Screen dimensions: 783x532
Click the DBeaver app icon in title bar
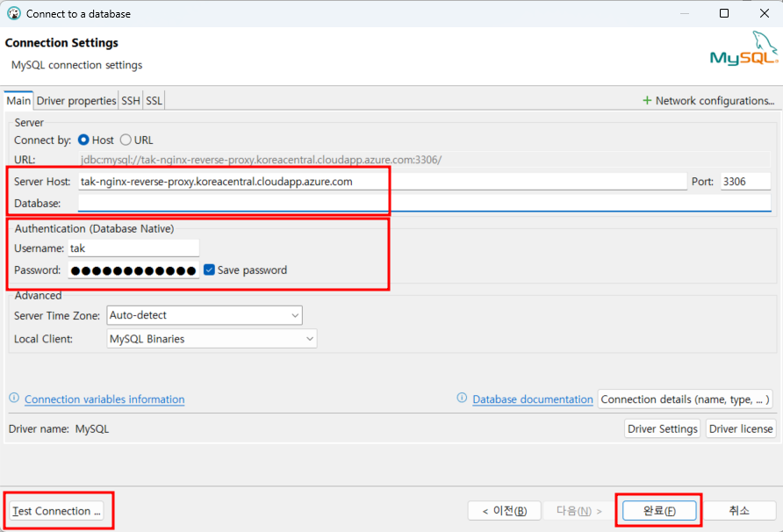[13, 13]
